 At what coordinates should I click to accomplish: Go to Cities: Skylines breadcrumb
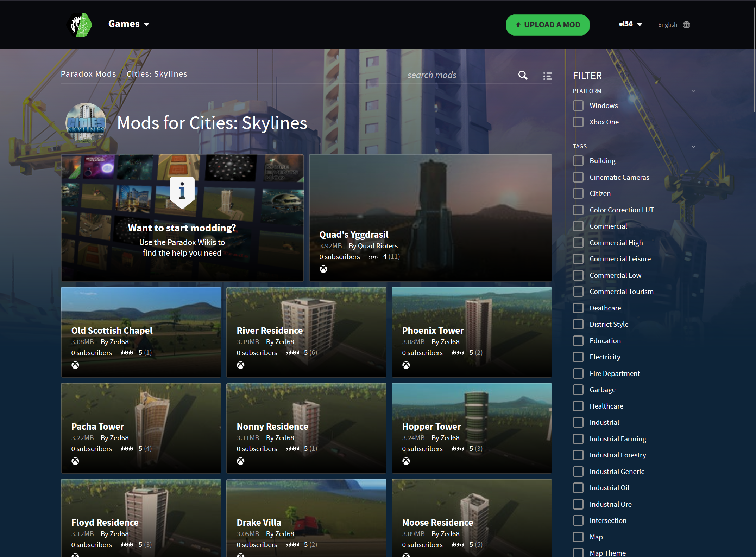[157, 74]
